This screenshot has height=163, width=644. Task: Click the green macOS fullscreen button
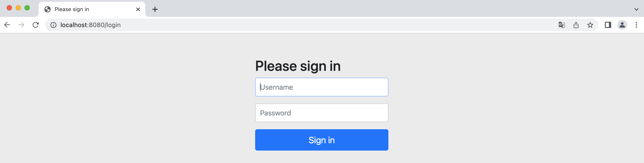[x=27, y=8]
